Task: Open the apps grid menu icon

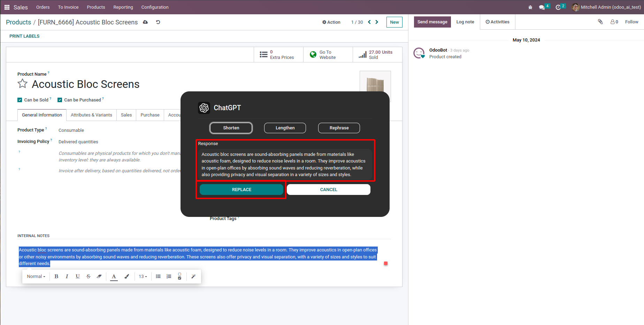Action: pyautogui.click(x=7, y=7)
